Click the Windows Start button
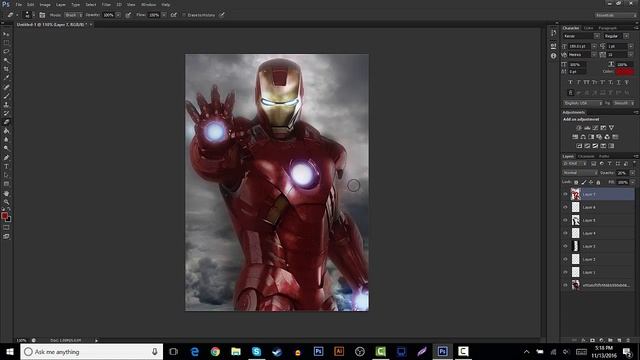640x360 pixels. tap(10, 351)
